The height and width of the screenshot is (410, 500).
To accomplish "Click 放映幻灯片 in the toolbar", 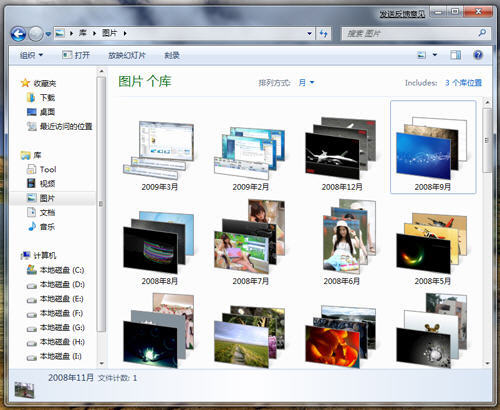I will click(x=127, y=55).
